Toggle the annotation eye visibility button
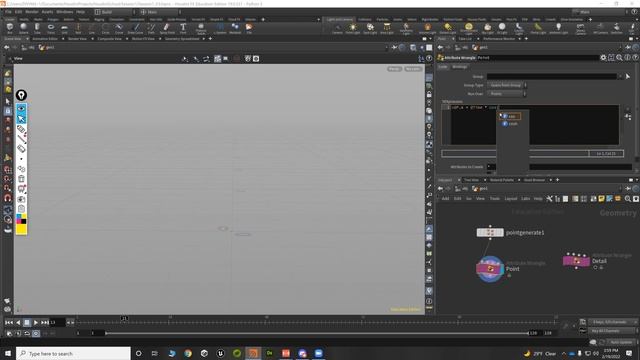Viewport: 640px width, 360px height. 21,109
